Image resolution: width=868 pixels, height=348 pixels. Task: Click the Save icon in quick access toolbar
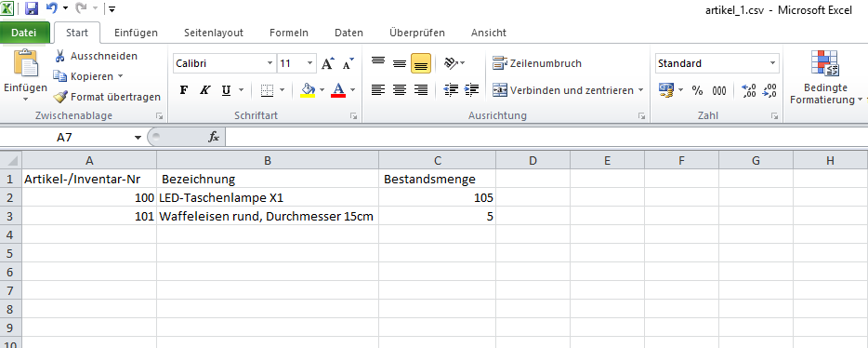point(32,8)
